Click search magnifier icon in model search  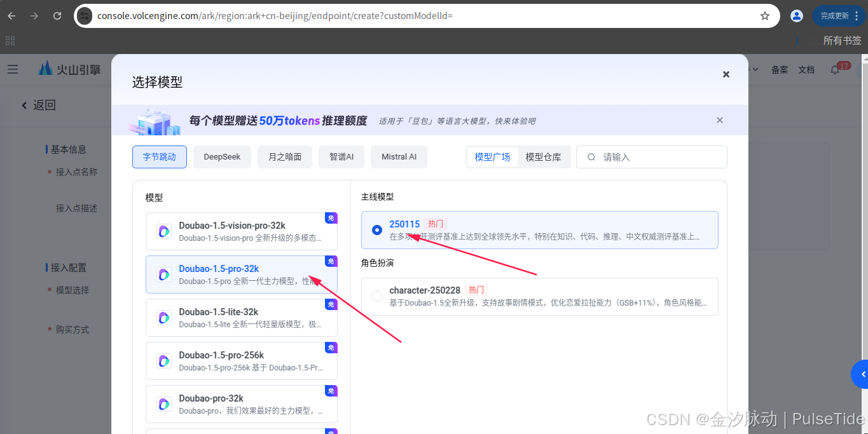point(591,157)
